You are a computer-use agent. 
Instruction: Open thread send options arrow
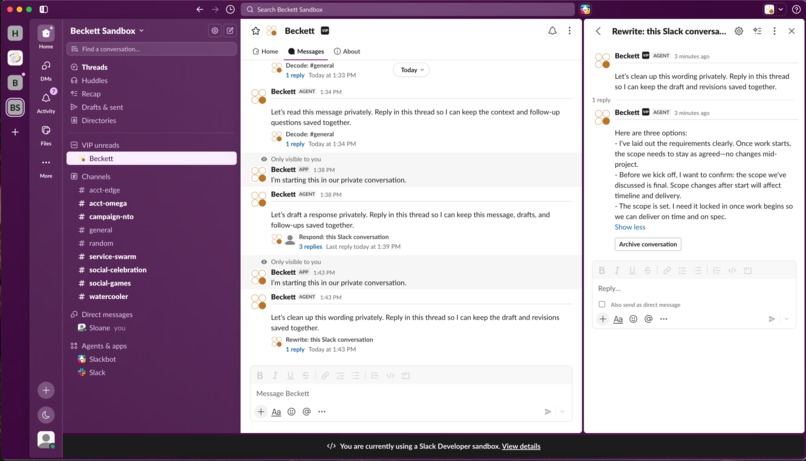[786, 319]
